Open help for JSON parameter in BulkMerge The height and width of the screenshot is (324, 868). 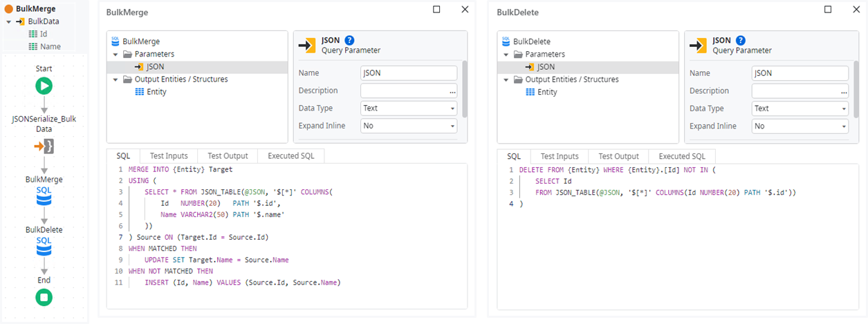click(349, 40)
